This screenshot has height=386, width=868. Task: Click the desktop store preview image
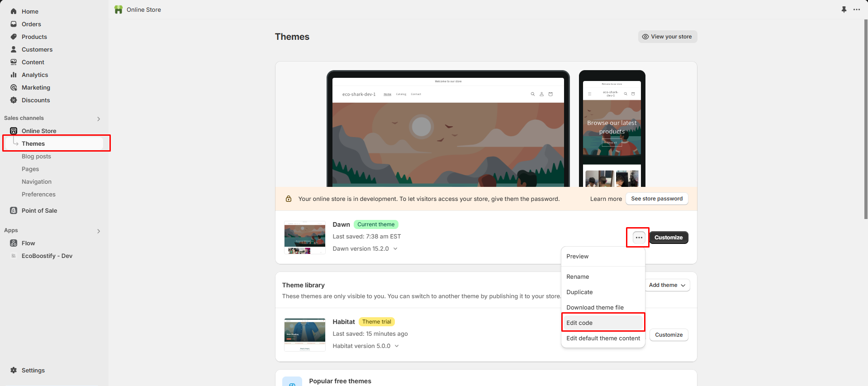tap(448, 129)
